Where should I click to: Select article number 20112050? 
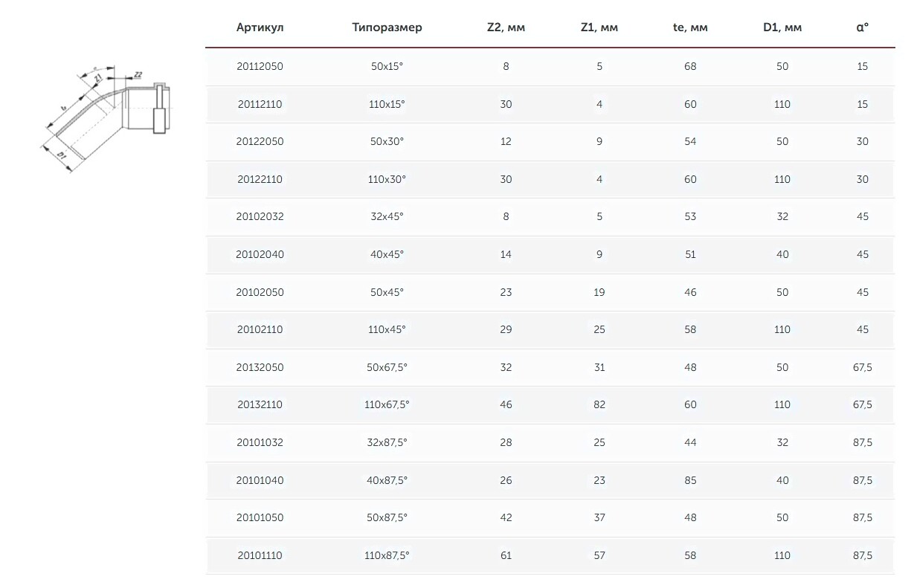pyautogui.click(x=260, y=66)
